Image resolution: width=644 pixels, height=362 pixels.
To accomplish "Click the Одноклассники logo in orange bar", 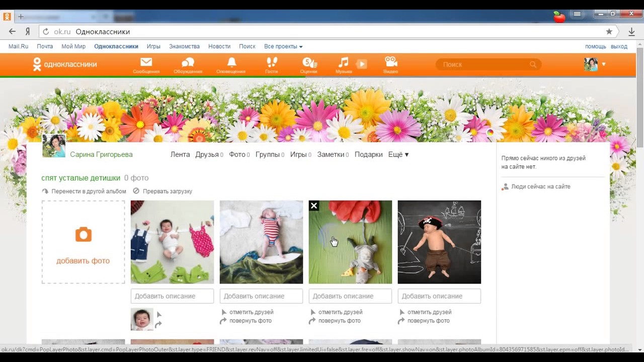I will (x=65, y=64).
